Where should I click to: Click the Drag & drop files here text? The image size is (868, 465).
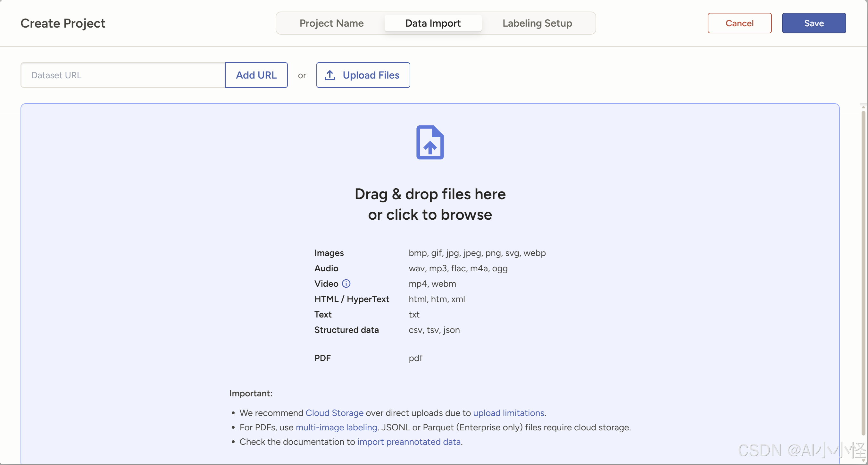click(430, 194)
